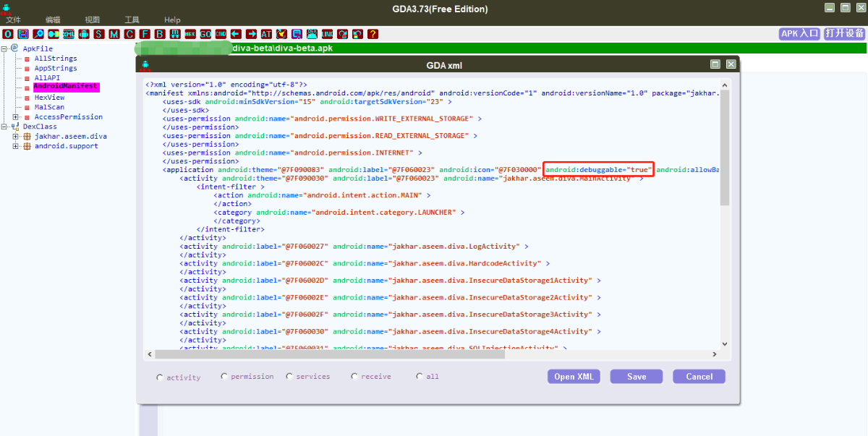Viewport: 868px width, 436px height.
Task: Click the GO toolbar icon
Action: (205, 34)
